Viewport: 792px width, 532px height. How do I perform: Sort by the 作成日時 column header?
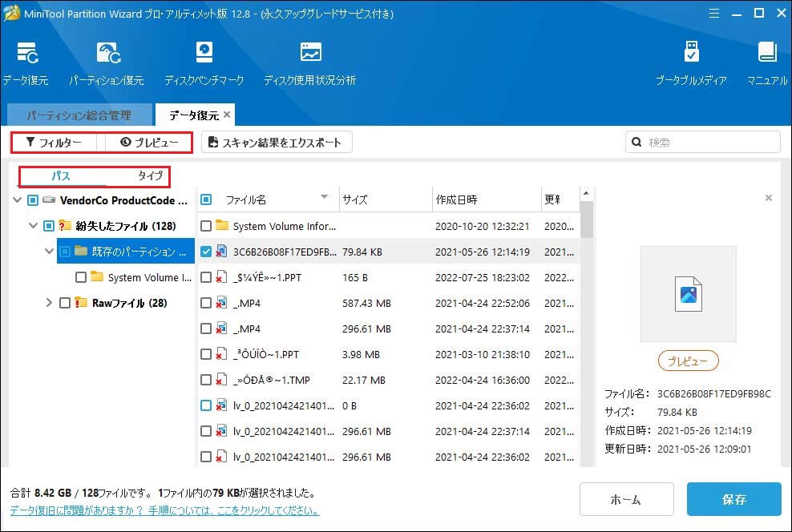487,199
